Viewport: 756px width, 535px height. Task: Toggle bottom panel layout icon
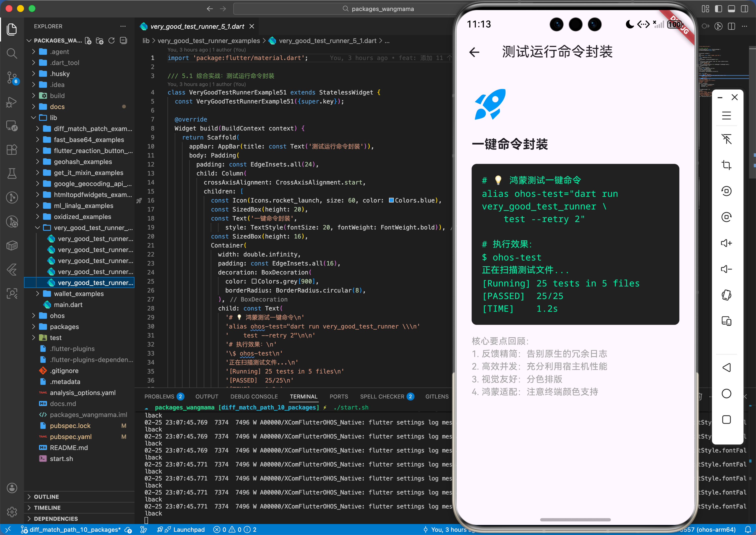pos(731,9)
